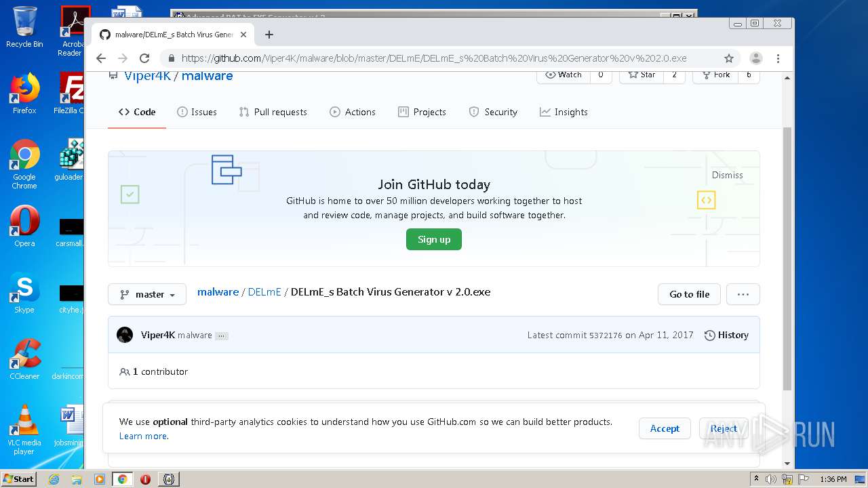
Task: Click the 1:36 PM taskbar clock
Action: point(833,479)
